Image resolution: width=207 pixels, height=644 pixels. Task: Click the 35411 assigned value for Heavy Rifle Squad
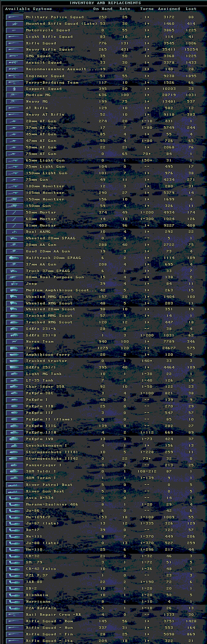[169, 50]
